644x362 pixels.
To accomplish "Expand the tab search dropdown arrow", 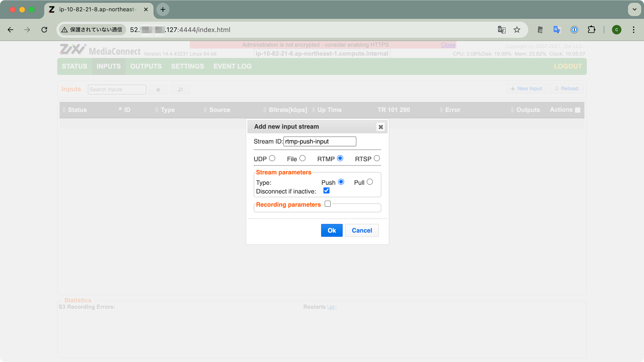I will pyautogui.click(x=634, y=9).
